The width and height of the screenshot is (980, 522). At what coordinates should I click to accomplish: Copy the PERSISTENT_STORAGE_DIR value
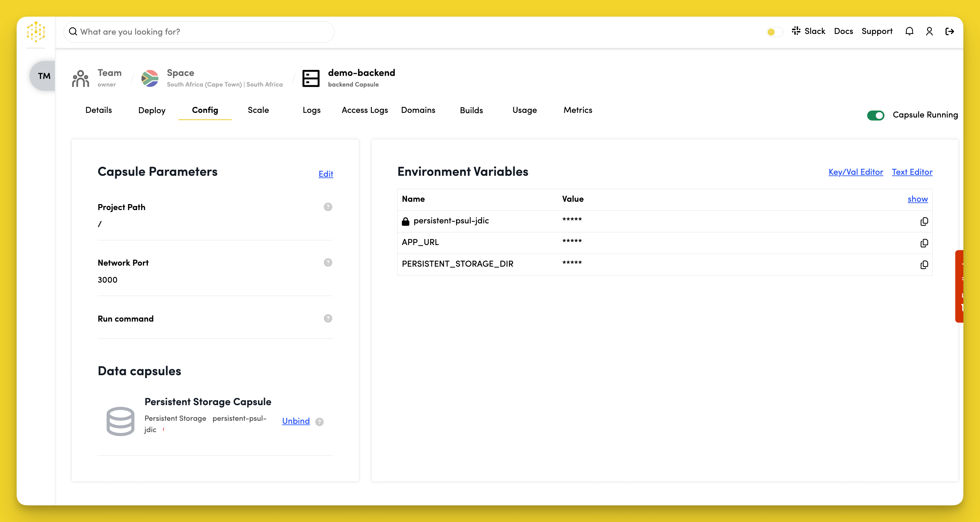924,264
